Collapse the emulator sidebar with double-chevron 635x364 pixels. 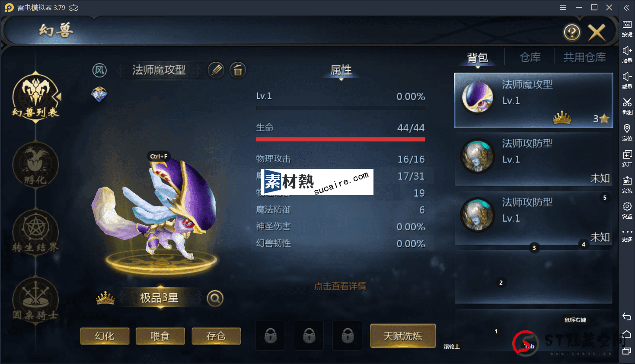tap(627, 7)
